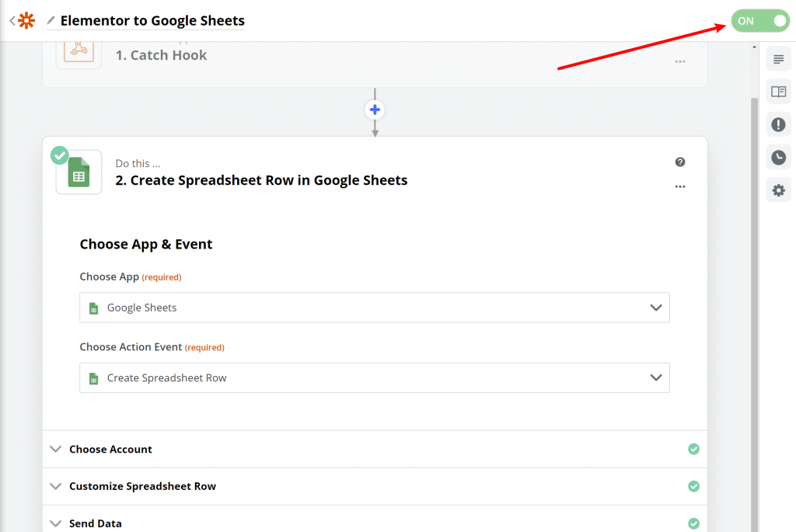This screenshot has width=796, height=532.
Task: Open Zap settings gear icon
Action: [x=778, y=190]
